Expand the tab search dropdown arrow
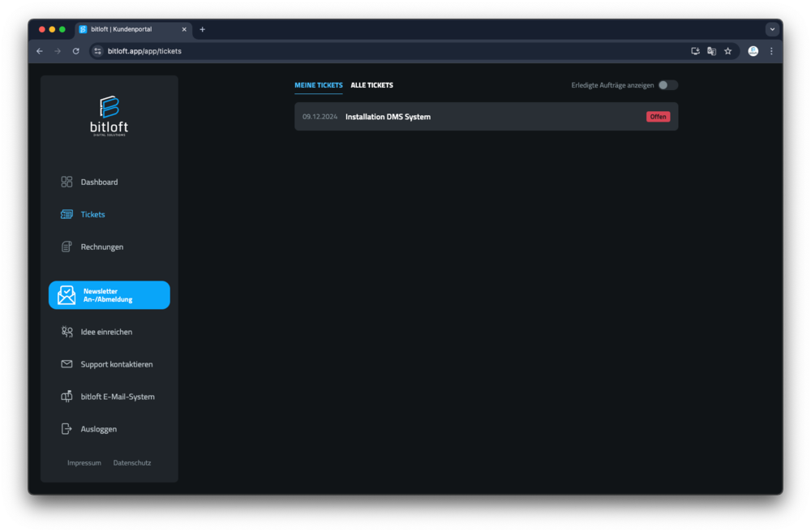This screenshot has height=532, width=811. [x=772, y=29]
